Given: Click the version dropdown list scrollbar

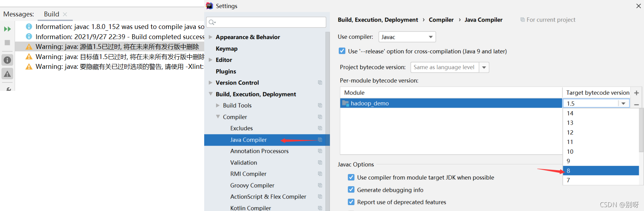Looking at the screenshot, I should click(x=641, y=130).
